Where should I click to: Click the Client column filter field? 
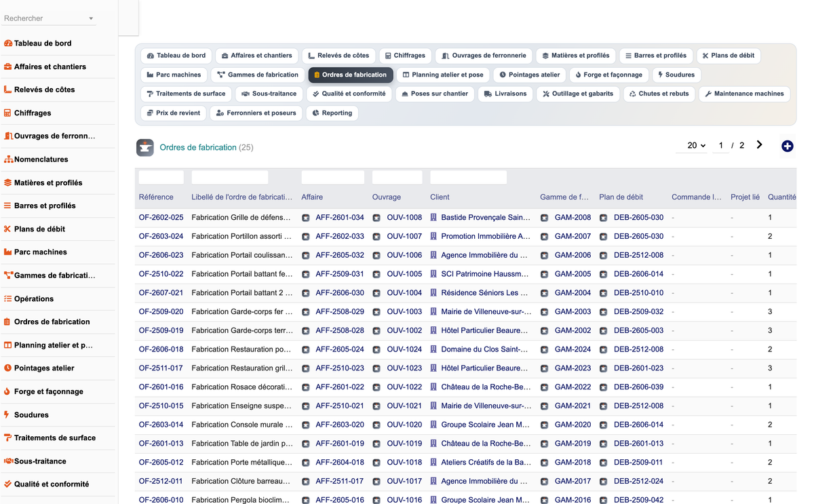[x=469, y=178]
